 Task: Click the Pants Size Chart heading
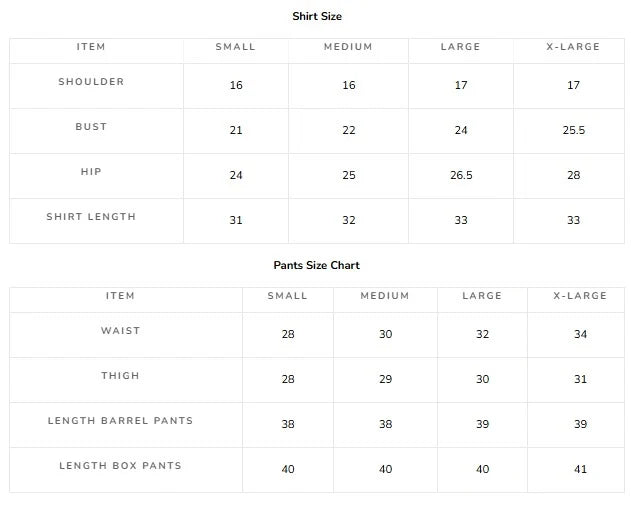tap(317, 265)
